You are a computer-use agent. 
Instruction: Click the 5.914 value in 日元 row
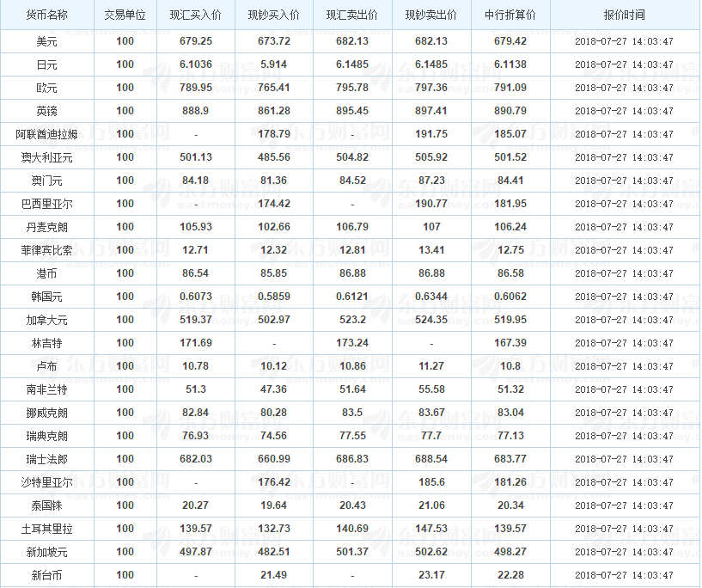point(274,64)
